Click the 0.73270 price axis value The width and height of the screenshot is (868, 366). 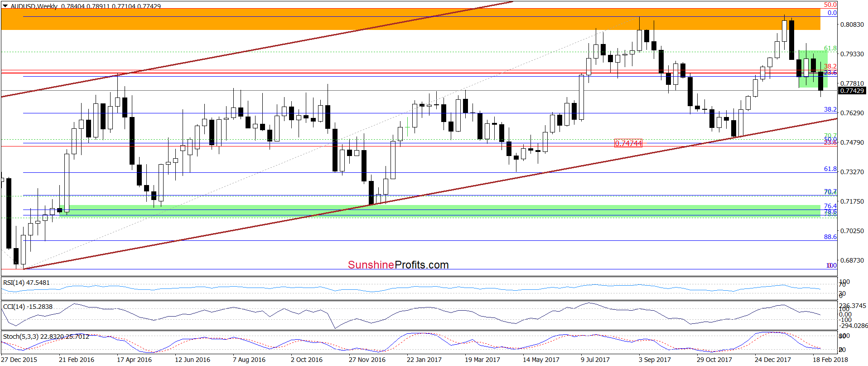852,172
